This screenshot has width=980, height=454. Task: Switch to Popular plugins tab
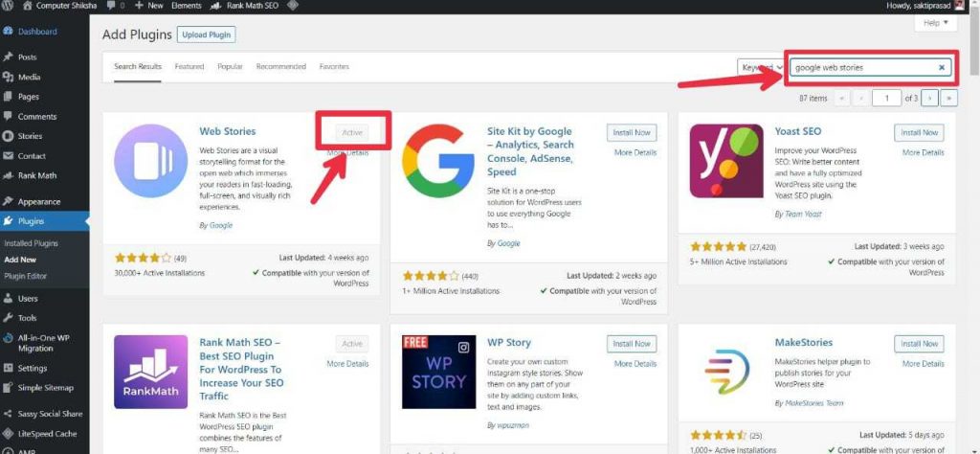(230, 66)
